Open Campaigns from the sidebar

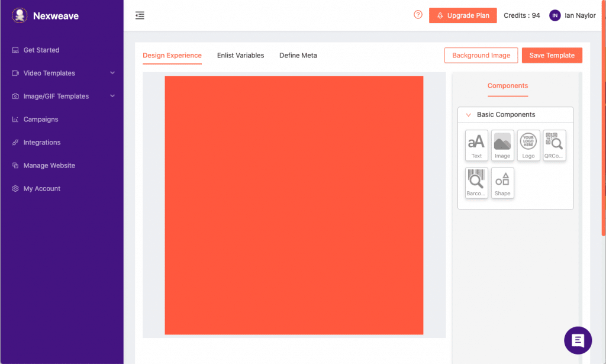click(x=41, y=120)
